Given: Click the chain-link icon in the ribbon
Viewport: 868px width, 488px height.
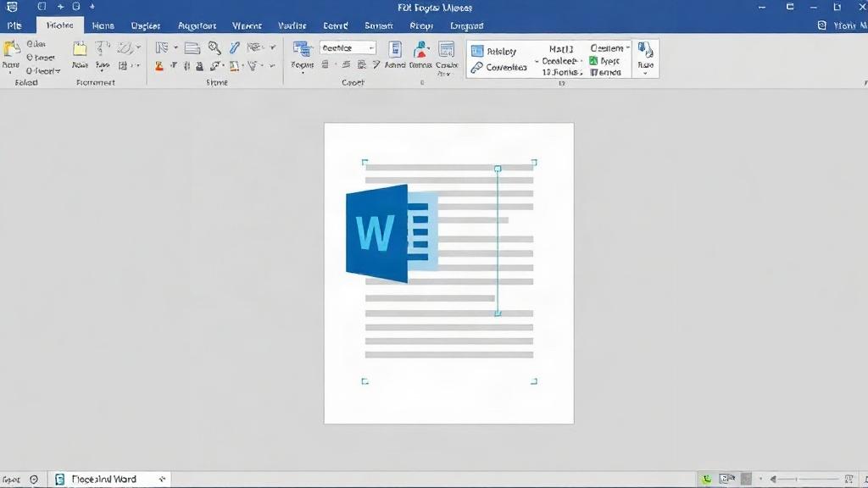Looking at the screenshot, I should 476,68.
